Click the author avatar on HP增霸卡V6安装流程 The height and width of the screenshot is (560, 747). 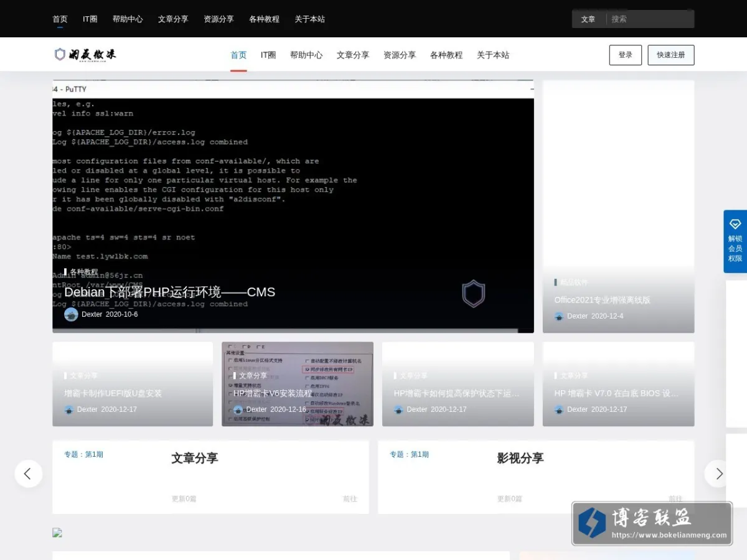click(238, 409)
